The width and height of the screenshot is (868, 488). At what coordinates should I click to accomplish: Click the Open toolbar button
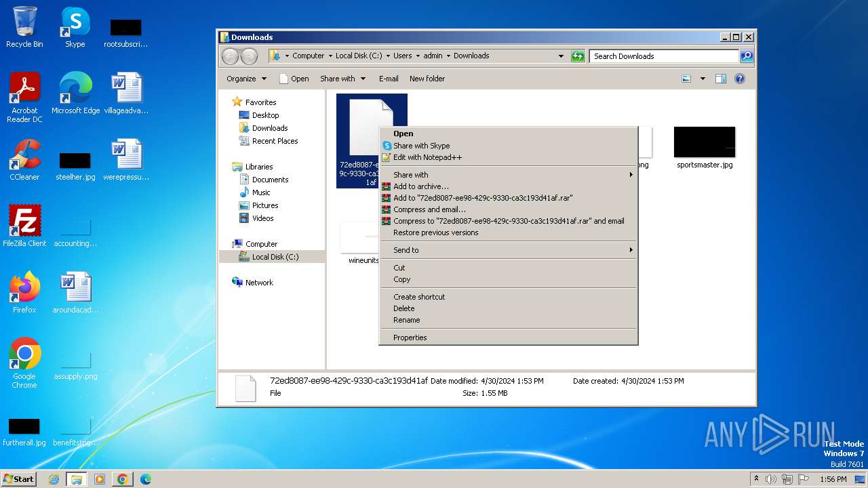point(294,79)
